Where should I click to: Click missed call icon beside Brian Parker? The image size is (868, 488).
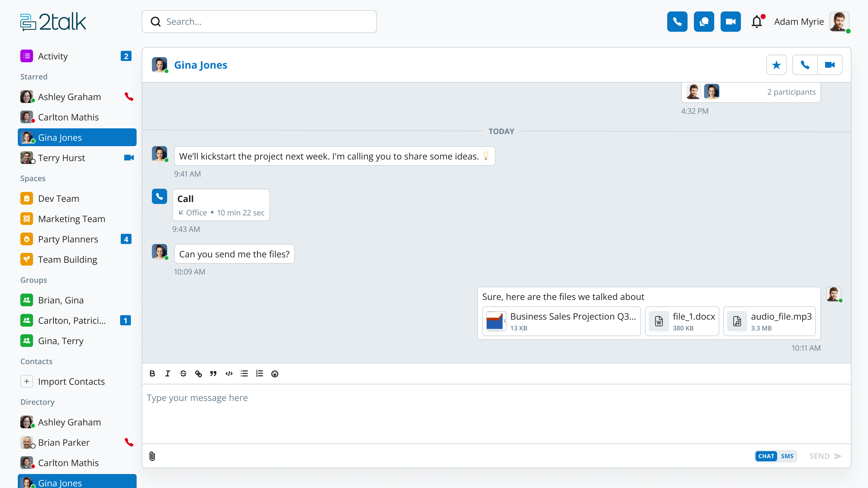click(x=129, y=442)
